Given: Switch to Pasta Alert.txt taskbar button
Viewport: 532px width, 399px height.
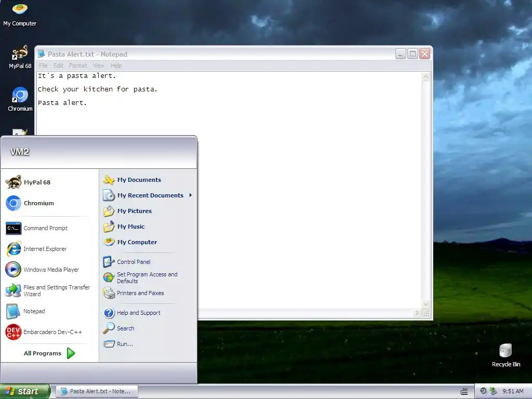Looking at the screenshot, I should [97, 391].
